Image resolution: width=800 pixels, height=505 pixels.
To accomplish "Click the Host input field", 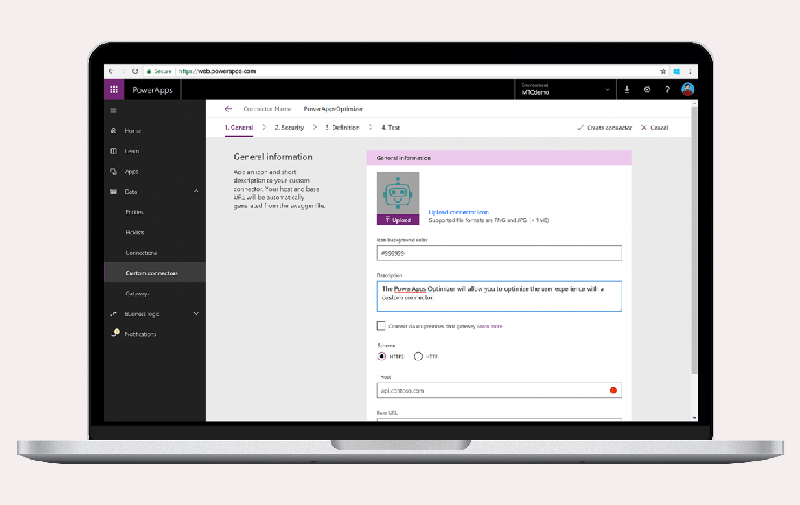I will tap(499, 390).
